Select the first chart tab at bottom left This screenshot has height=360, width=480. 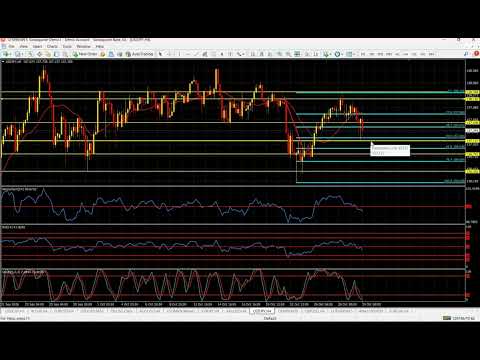pyautogui.click(x=15, y=311)
